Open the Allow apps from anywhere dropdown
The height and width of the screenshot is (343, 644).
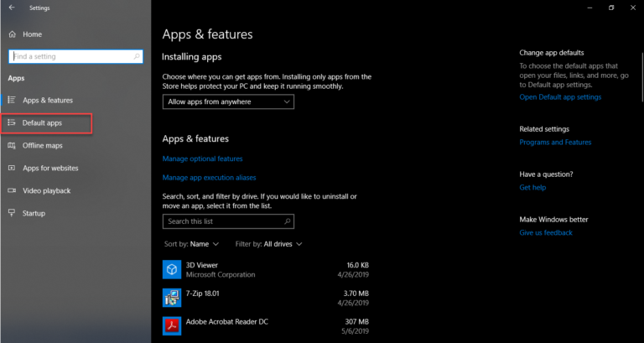(x=228, y=101)
